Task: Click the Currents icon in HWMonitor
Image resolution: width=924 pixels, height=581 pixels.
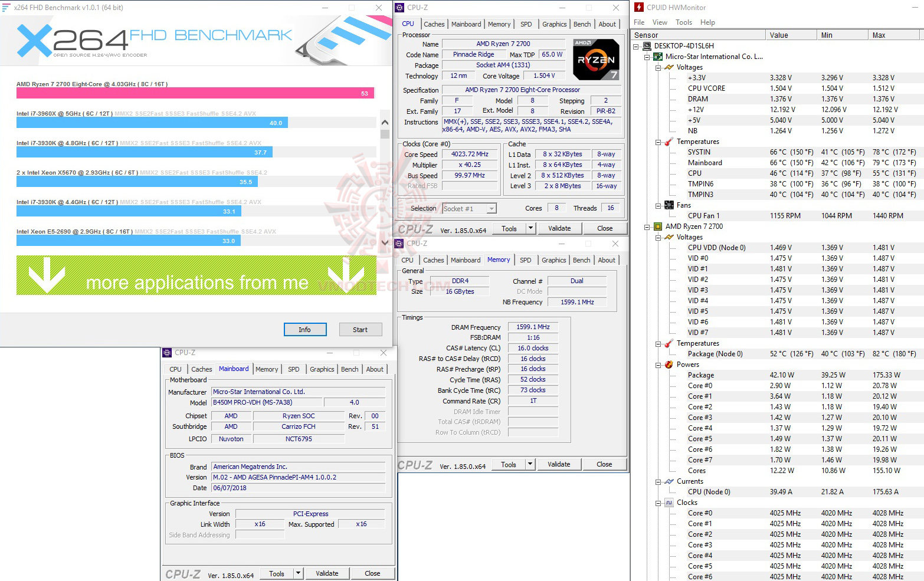Action: (x=669, y=481)
